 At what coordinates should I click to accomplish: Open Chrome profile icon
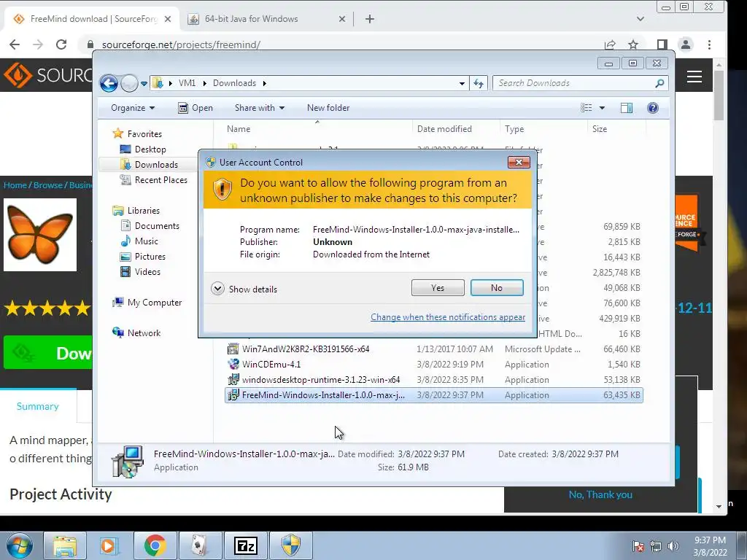click(686, 44)
